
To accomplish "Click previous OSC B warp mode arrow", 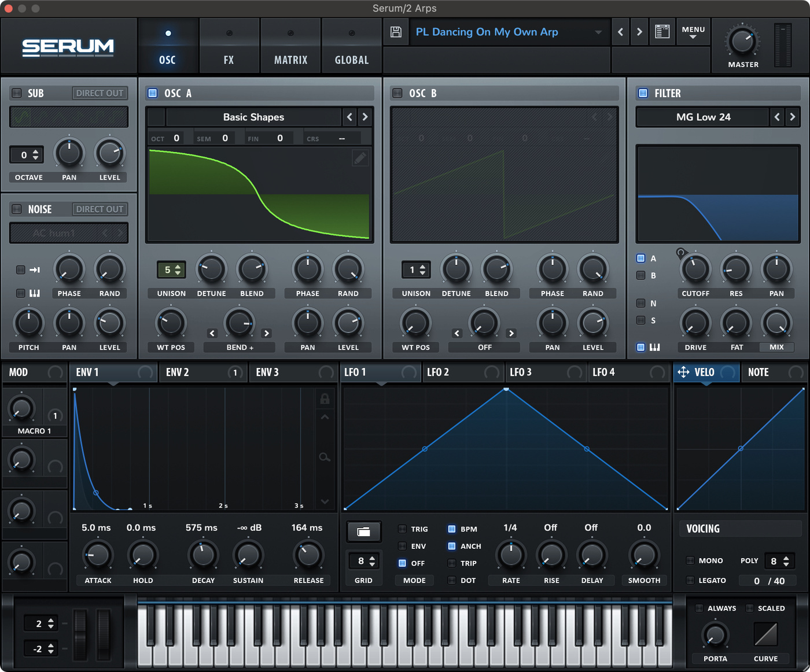I will 457,333.
